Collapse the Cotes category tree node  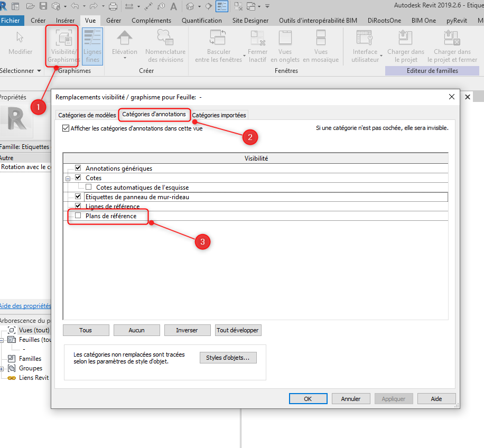68,179
